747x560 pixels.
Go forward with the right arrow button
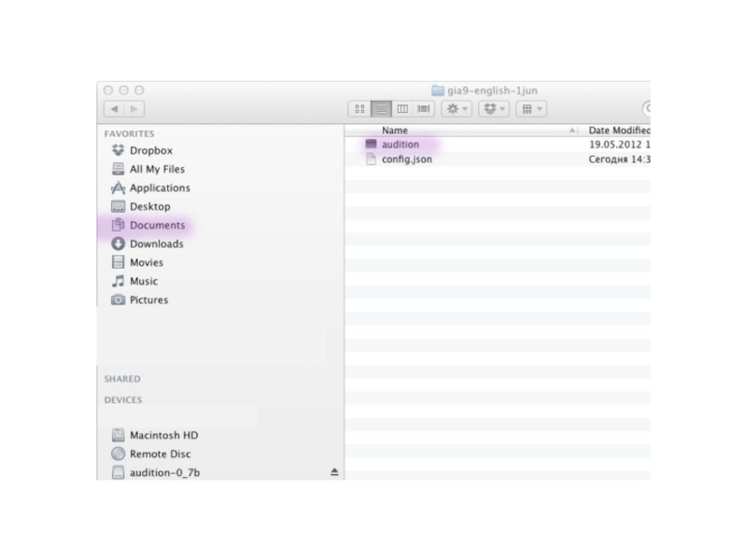134,109
